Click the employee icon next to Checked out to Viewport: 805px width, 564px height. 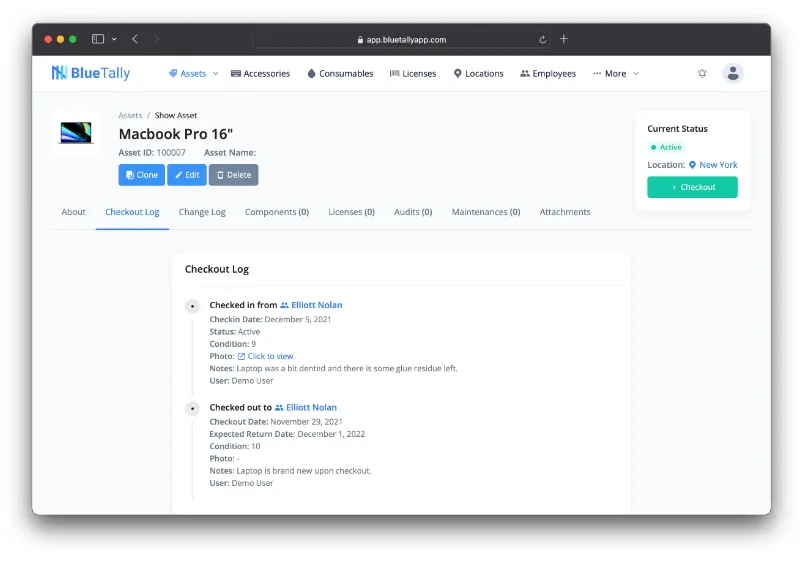pyautogui.click(x=279, y=407)
